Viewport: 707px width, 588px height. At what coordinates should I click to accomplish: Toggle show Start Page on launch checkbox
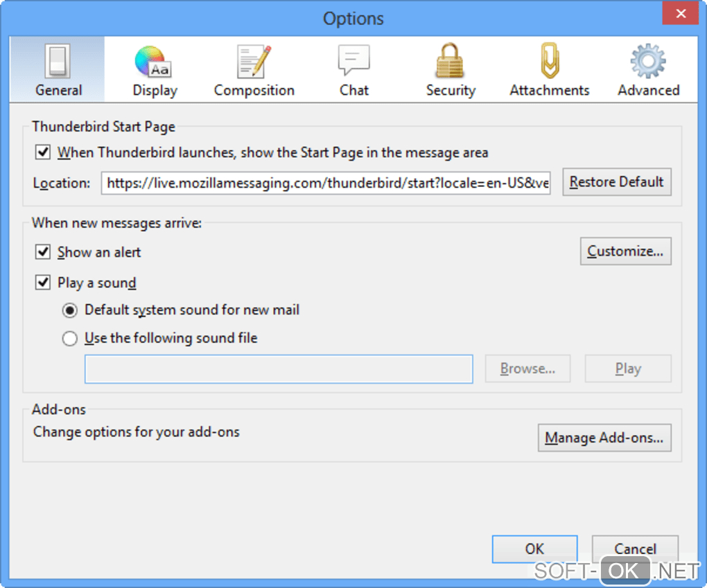43,152
